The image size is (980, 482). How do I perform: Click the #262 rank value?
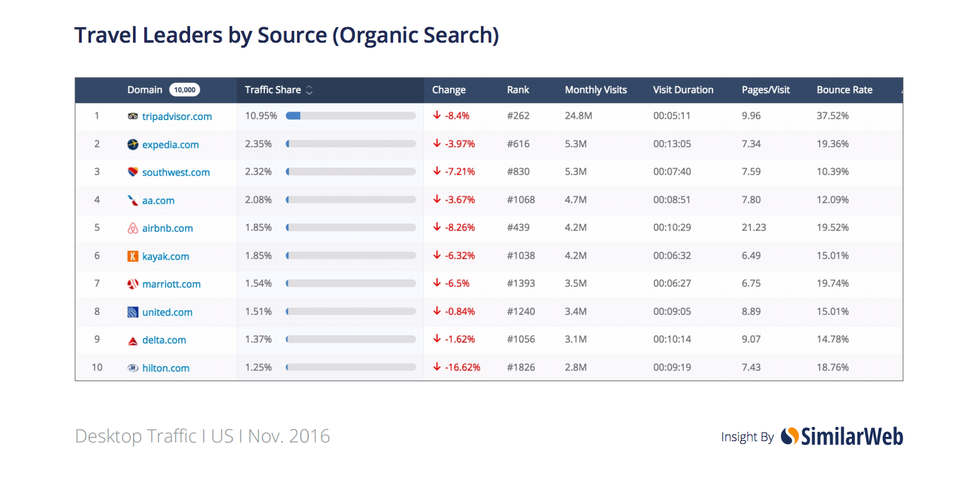tap(518, 116)
